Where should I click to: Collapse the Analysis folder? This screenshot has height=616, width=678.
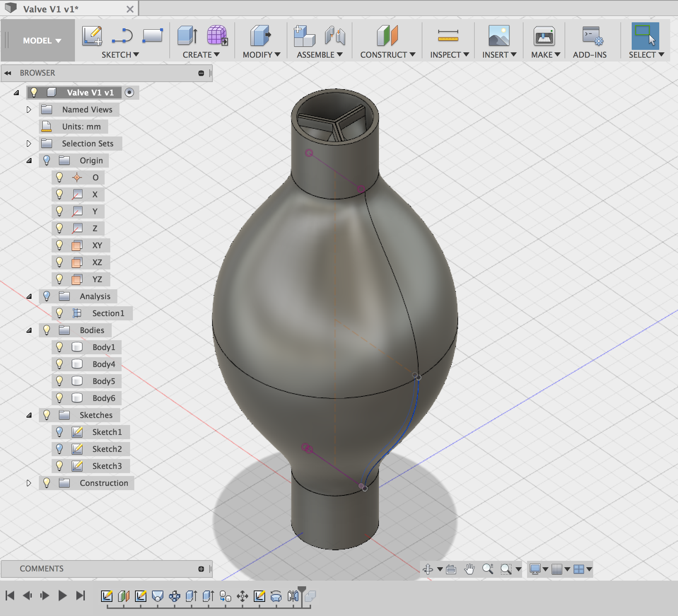tap(29, 296)
